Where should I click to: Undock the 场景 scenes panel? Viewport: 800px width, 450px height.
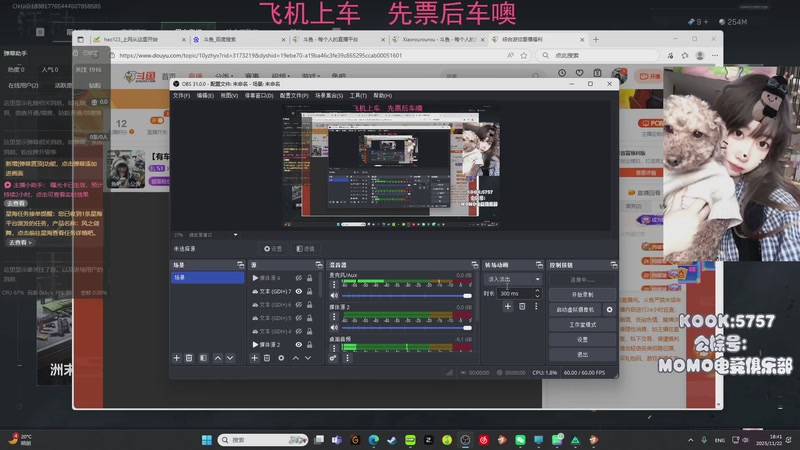(240, 265)
